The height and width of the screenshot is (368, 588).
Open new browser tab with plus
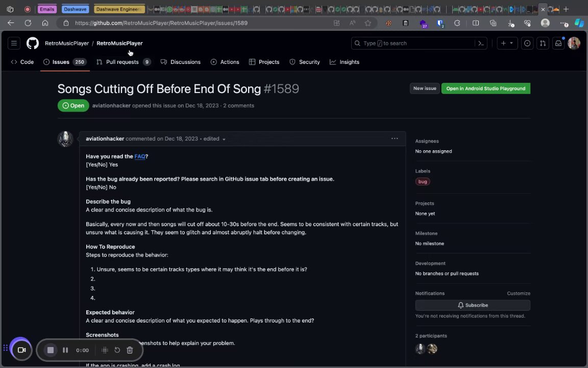566,9
